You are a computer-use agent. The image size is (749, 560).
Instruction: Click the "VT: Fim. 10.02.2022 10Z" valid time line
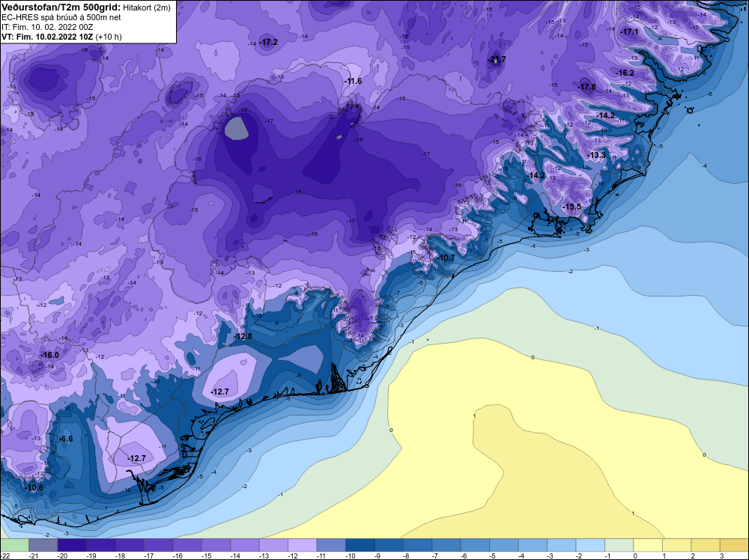point(48,37)
